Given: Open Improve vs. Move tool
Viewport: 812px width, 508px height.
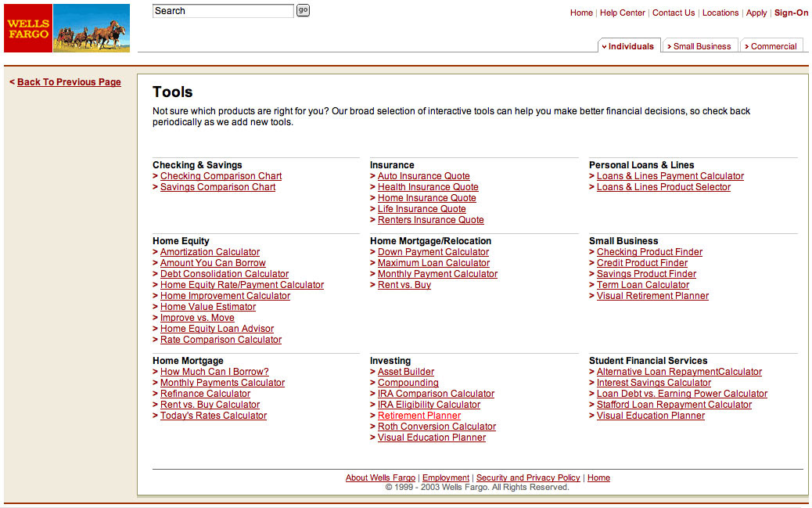Looking at the screenshot, I should point(197,318).
